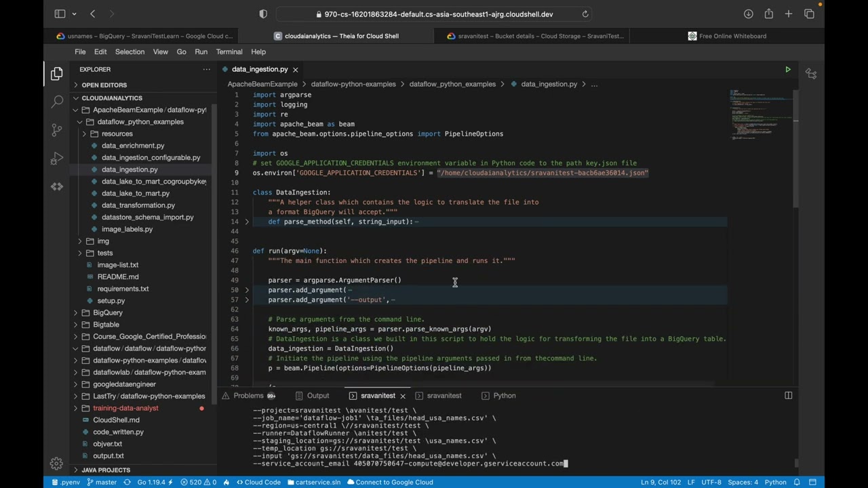Collapse the dataflow_python_examples folder
Image resolution: width=868 pixels, height=488 pixels.
pyautogui.click(x=140, y=122)
